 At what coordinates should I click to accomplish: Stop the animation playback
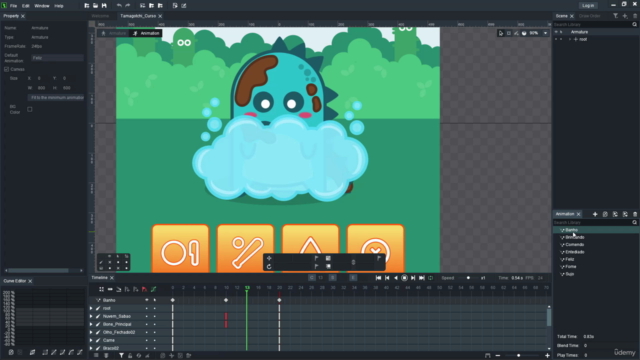coord(404,278)
